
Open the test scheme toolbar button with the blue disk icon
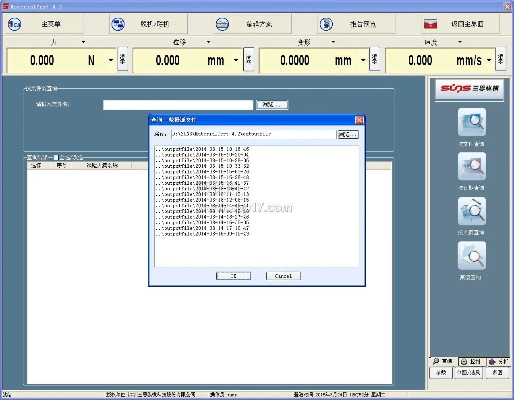click(252, 24)
